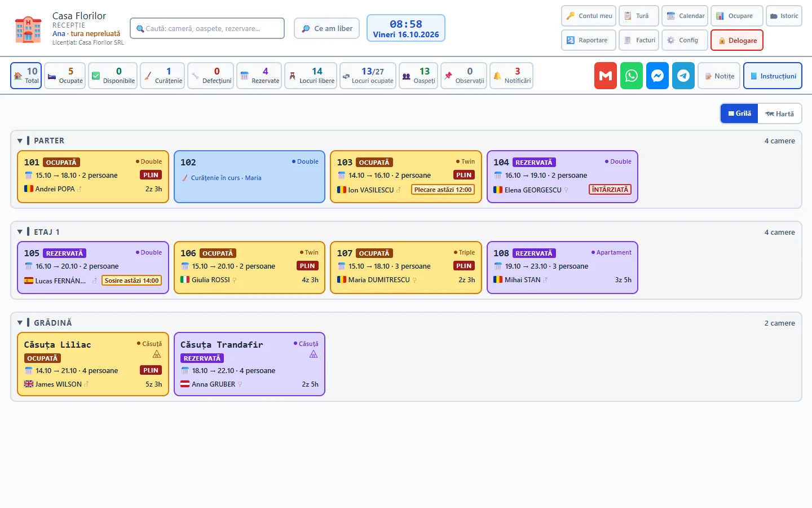
Task: Click the Delogare button
Action: pos(737,40)
